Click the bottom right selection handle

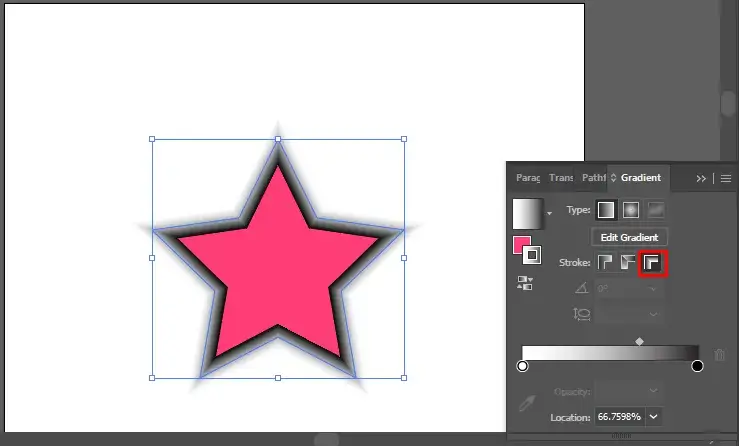point(404,378)
